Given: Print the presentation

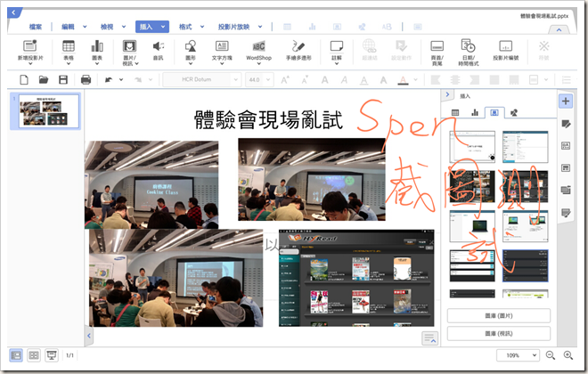Looking at the screenshot, I should coord(86,79).
